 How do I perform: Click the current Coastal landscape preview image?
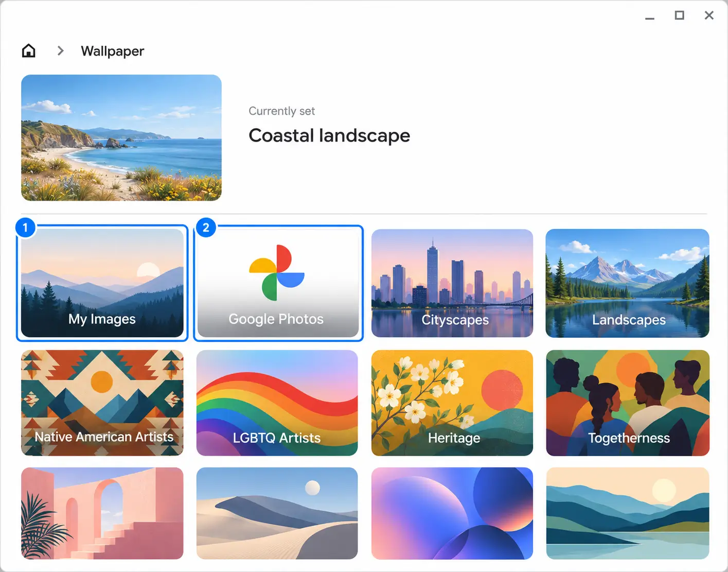click(121, 137)
